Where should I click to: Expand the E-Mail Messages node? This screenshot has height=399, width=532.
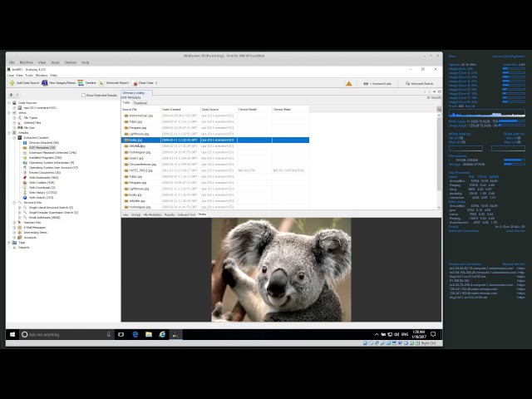(x=14, y=227)
